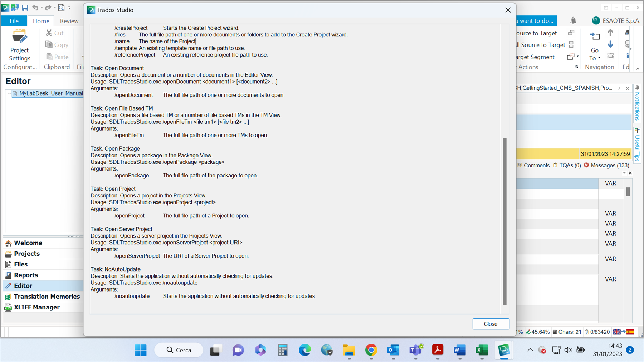This screenshot has height=362, width=644.
Task: Click the merge segments icon
Action: (x=571, y=33)
